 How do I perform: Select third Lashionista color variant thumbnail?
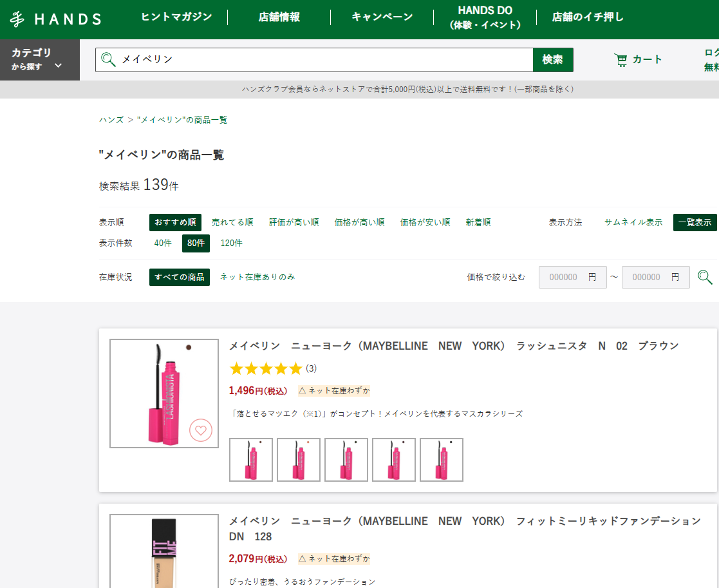[346, 460]
